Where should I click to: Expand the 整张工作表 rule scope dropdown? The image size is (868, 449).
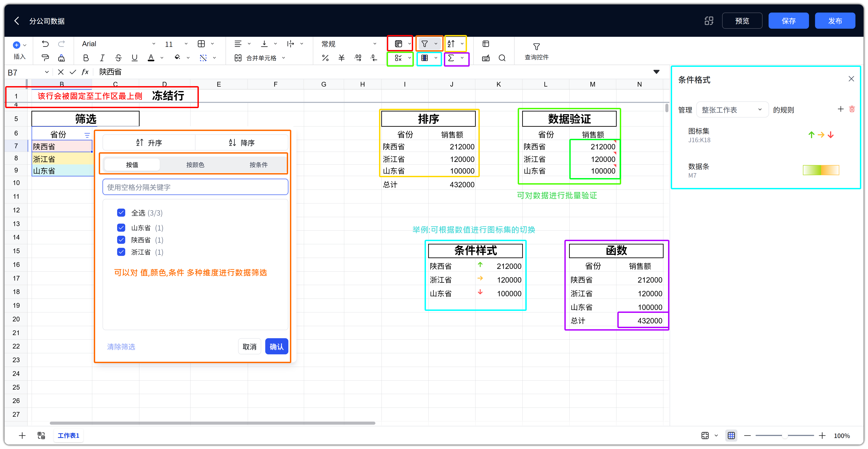732,109
